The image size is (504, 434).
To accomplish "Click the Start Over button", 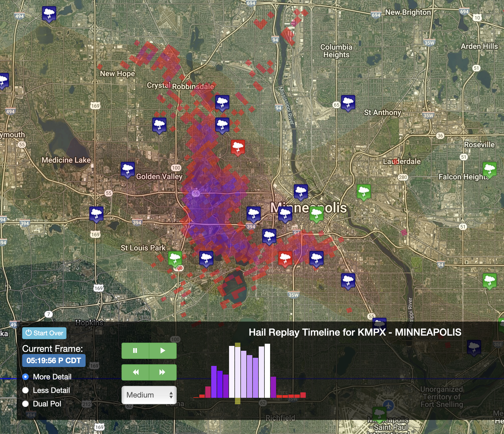I will coord(44,333).
